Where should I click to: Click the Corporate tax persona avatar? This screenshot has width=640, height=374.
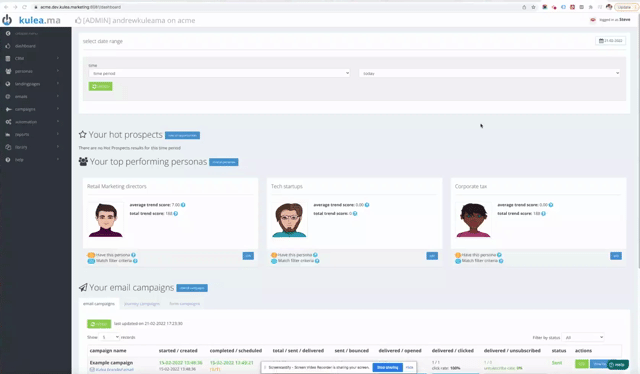pyautogui.click(x=473, y=220)
